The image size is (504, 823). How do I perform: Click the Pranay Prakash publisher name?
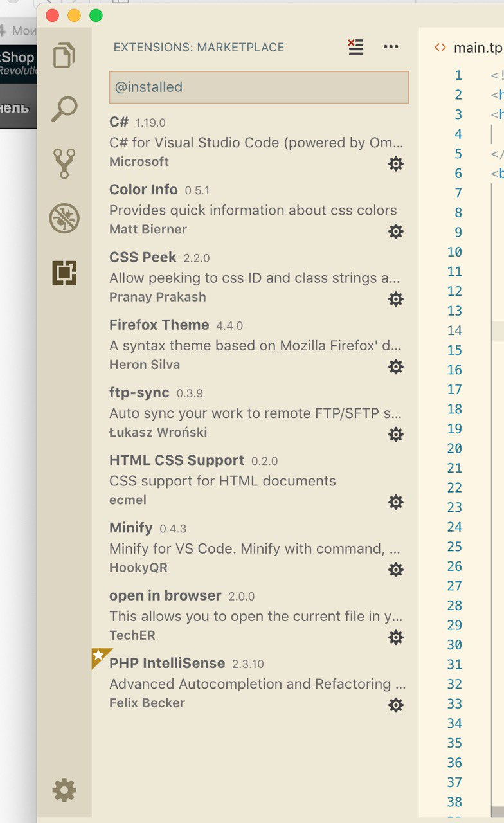pos(157,297)
